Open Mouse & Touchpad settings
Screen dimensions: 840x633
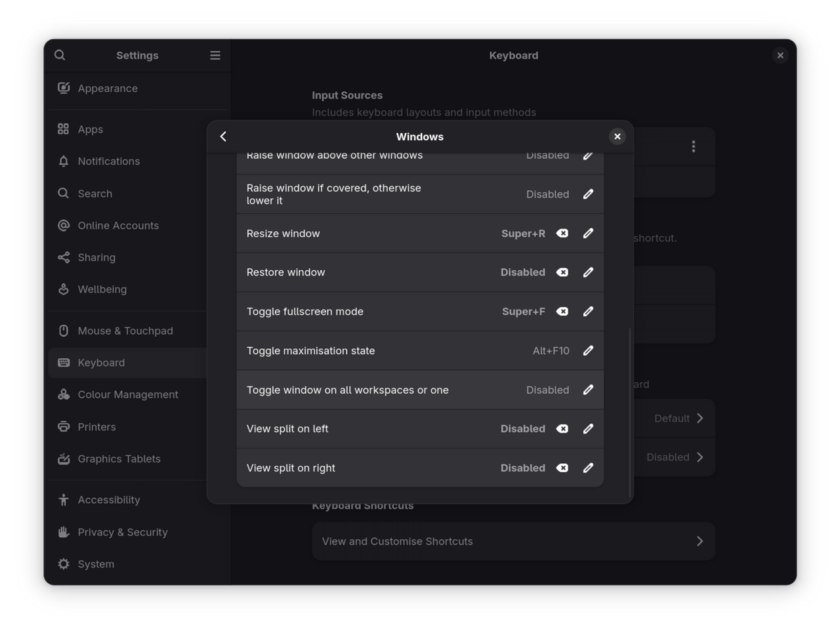click(x=125, y=331)
